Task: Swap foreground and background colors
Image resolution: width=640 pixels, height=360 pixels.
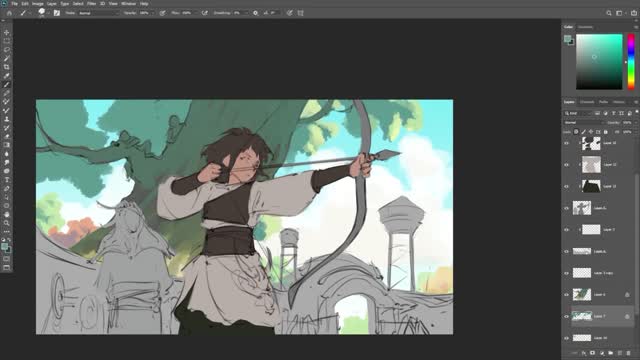Action: (9, 240)
